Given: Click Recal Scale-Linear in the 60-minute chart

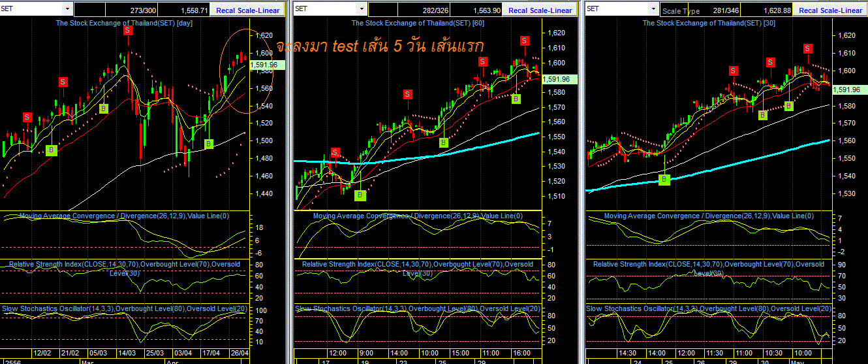Looking at the screenshot, I should pos(540,10).
